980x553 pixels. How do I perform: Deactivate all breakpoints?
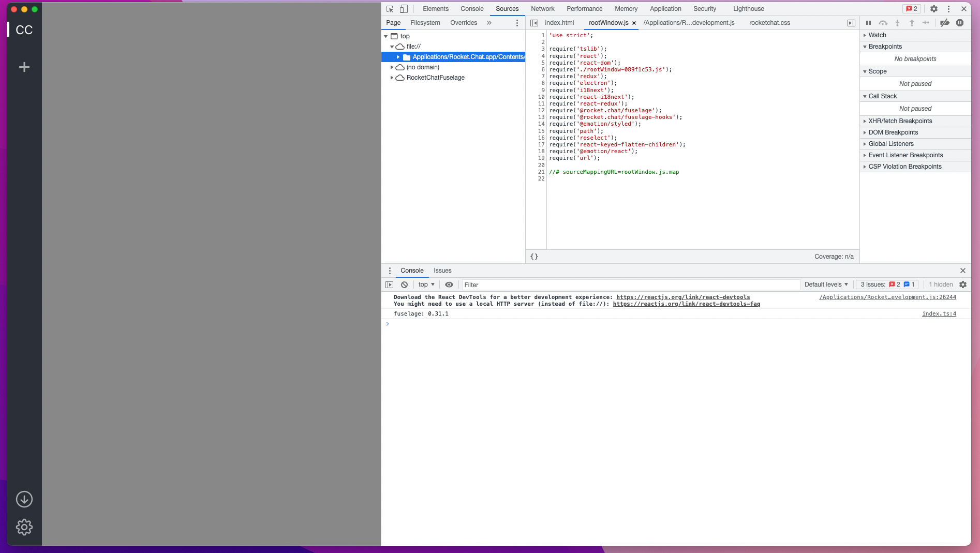[945, 23]
